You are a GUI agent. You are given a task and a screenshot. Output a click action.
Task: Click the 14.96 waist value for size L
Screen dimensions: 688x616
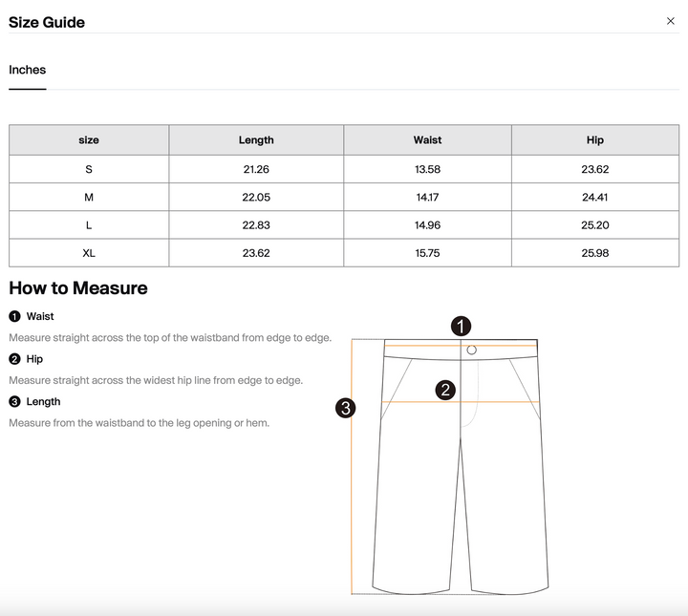click(x=427, y=225)
